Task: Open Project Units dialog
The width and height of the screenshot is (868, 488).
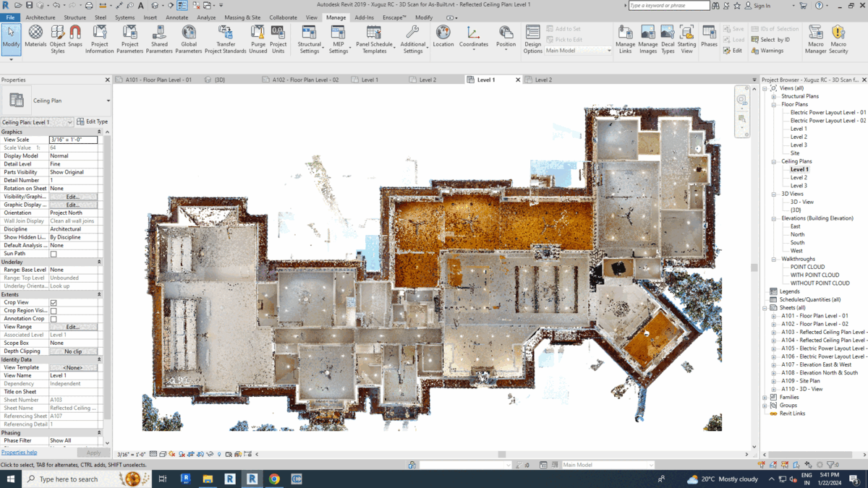Action: [278, 36]
